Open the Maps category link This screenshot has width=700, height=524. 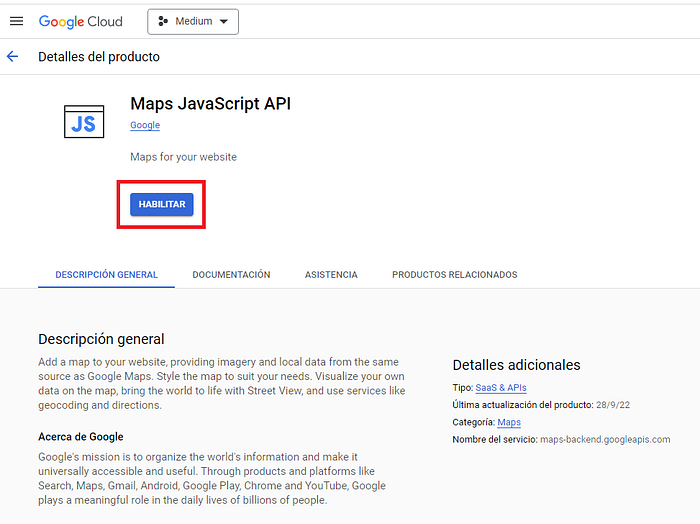click(x=509, y=422)
